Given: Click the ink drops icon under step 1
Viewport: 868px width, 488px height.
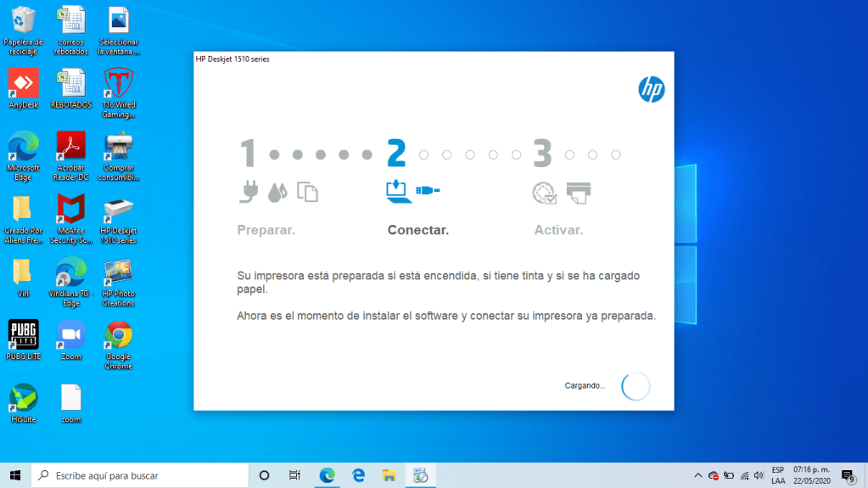Looking at the screenshot, I should (277, 192).
